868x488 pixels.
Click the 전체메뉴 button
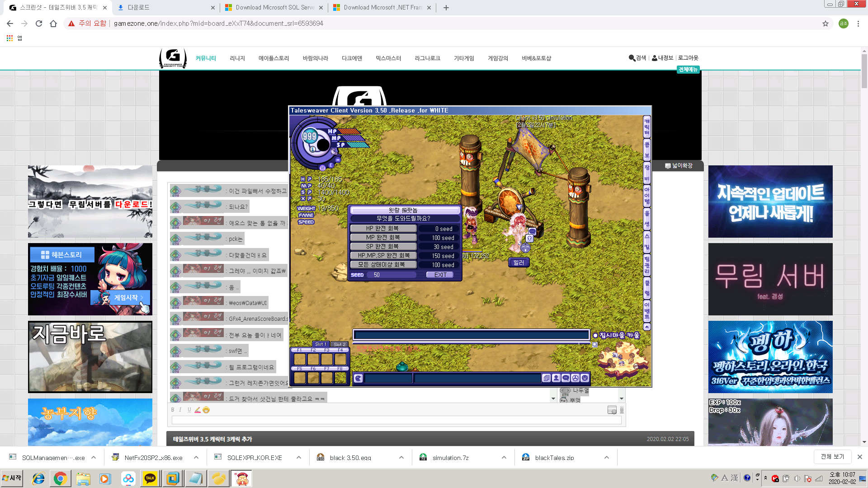click(x=688, y=69)
